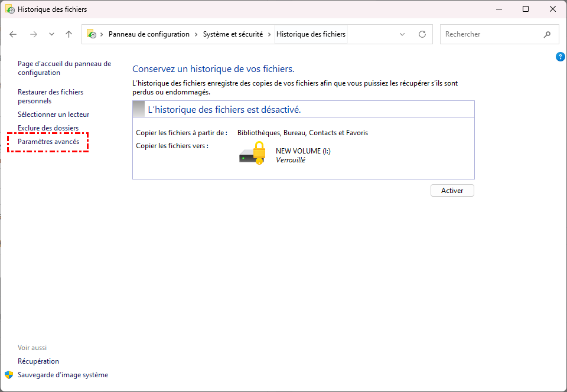Open Exclure des dossiers link

(48, 128)
